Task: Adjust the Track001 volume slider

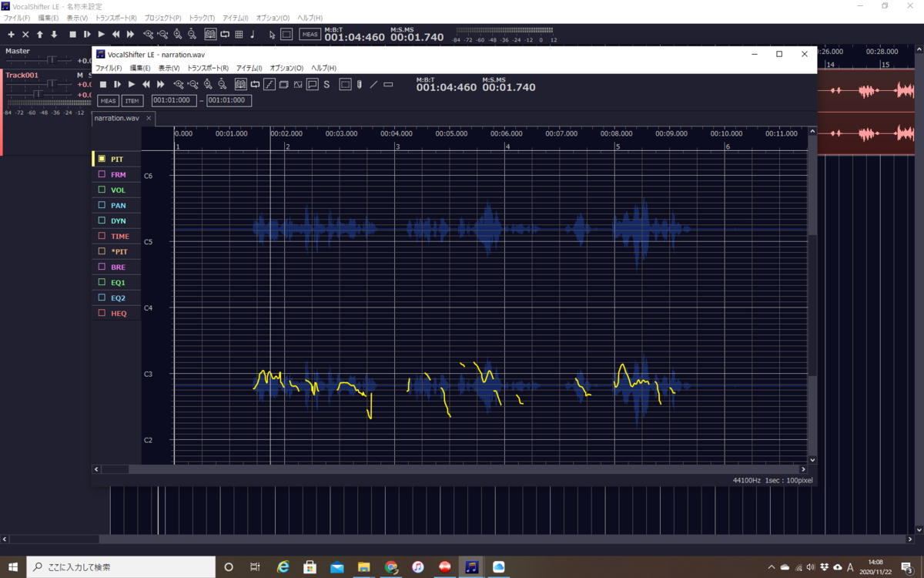Action: pyautogui.click(x=52, y=84)
